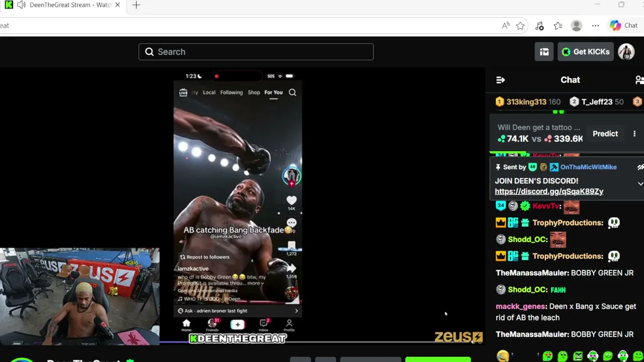The height and width of the screenshot is (362, 644).
Task: Open 313king313 on the chat leaderboard
Action: (528, 102)
